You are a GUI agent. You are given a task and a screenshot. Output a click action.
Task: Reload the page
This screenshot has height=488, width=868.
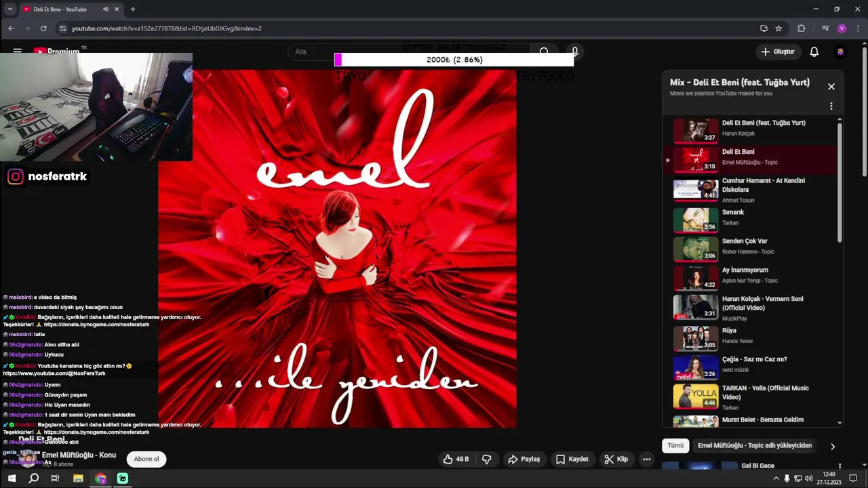point(43,28)
